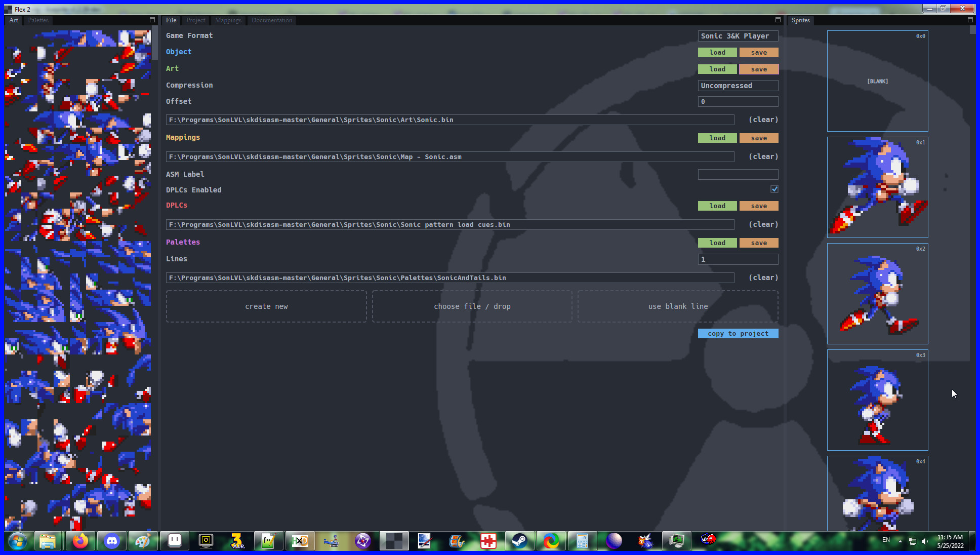The width and height of the screenshot is (980, 555).
Task: Maximize the File panel via its corner icon
Action: [778, 20]
